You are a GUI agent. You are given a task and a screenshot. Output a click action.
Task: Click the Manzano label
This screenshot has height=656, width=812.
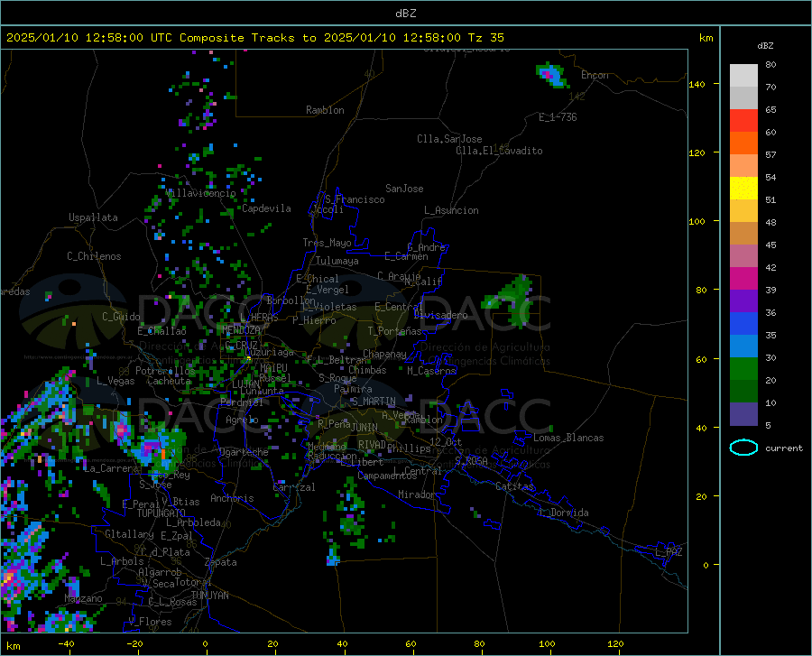coord(83,598)
